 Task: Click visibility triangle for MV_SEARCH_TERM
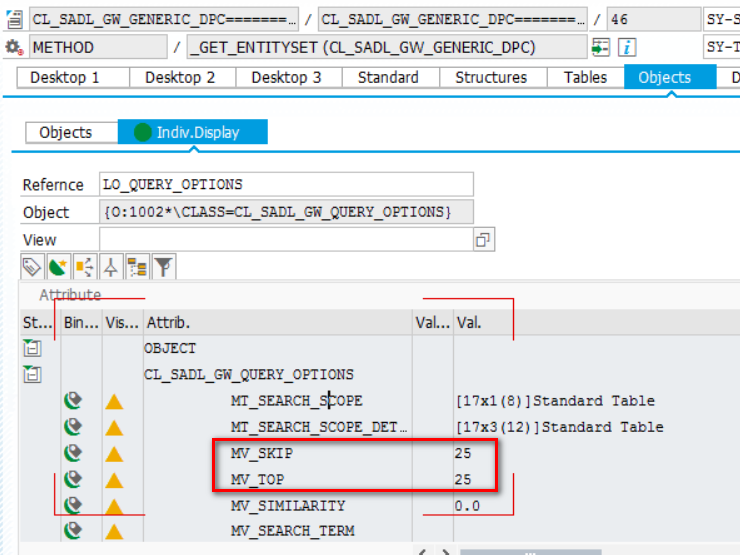coord(114,532)
